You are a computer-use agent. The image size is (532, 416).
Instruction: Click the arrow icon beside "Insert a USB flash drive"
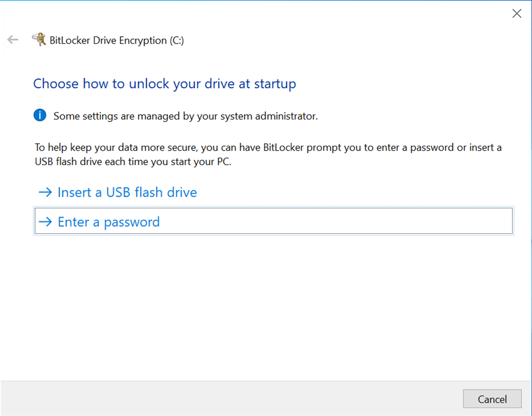pos(46,192)
